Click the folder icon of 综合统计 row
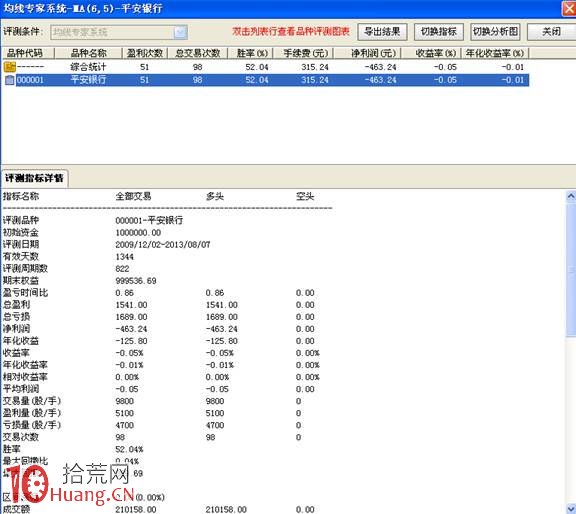576x514 pixels. tap(10, 67)
